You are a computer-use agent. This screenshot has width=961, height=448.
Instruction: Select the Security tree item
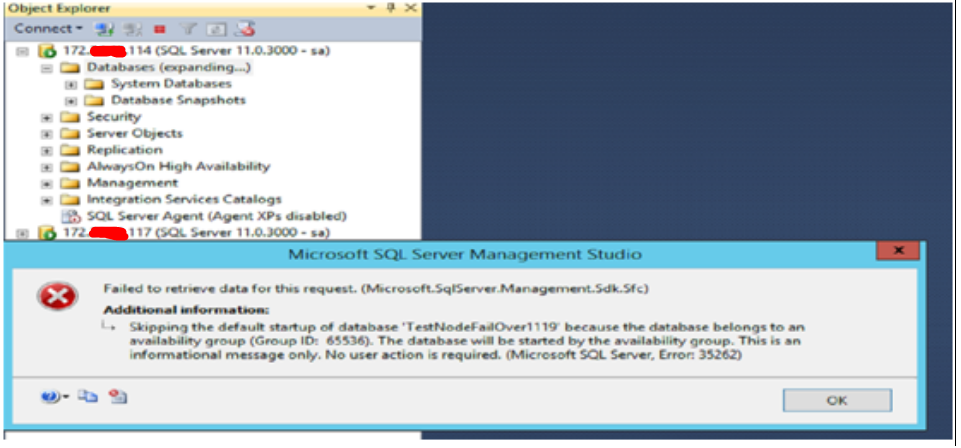pyautogui.click(x=114, y=117)
